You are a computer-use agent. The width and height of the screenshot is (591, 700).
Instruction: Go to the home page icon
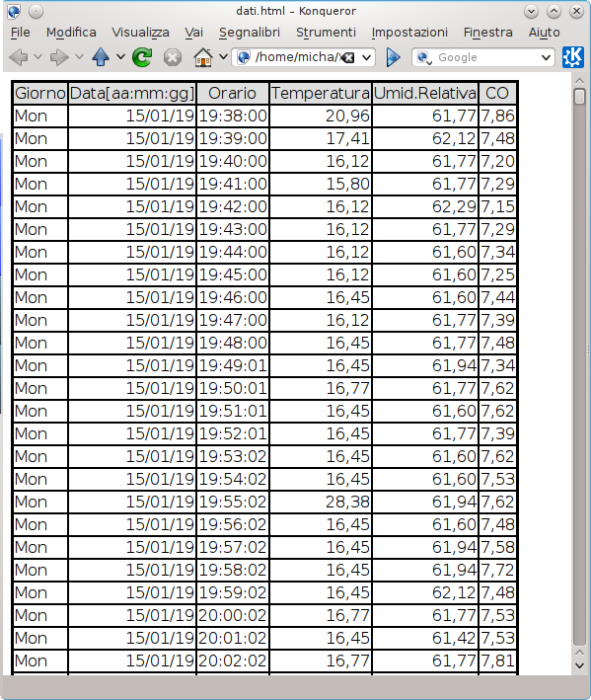[203, 57]
